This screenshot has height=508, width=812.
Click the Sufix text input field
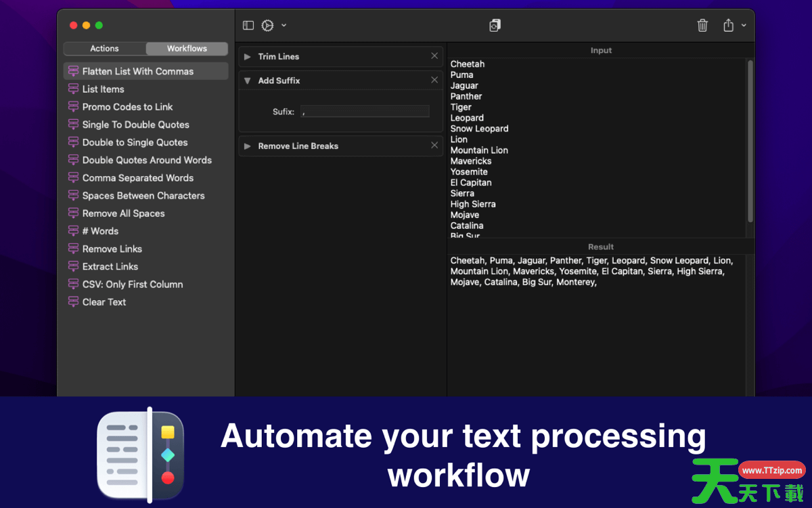365,112
